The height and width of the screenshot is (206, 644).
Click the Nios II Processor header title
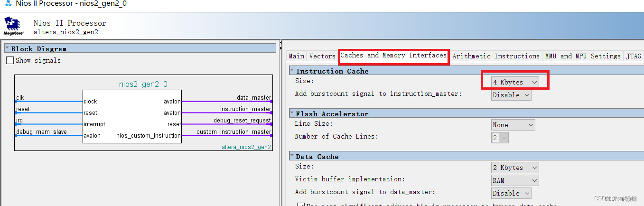pos(70,23)
